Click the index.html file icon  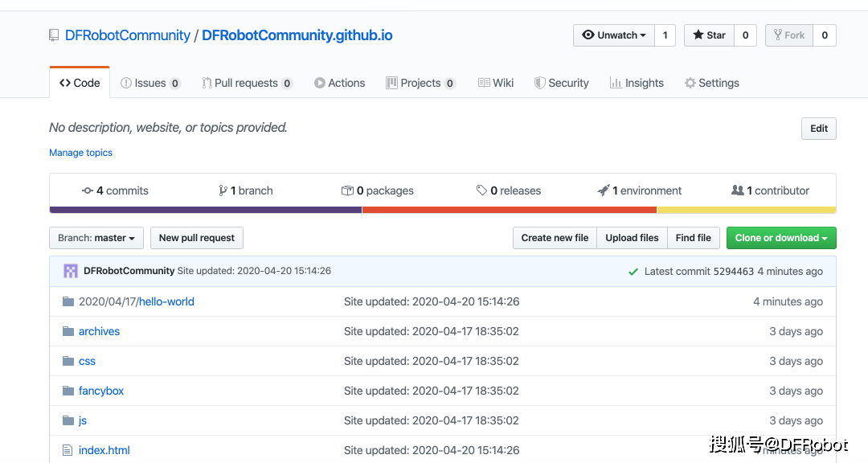pos(68,450)
